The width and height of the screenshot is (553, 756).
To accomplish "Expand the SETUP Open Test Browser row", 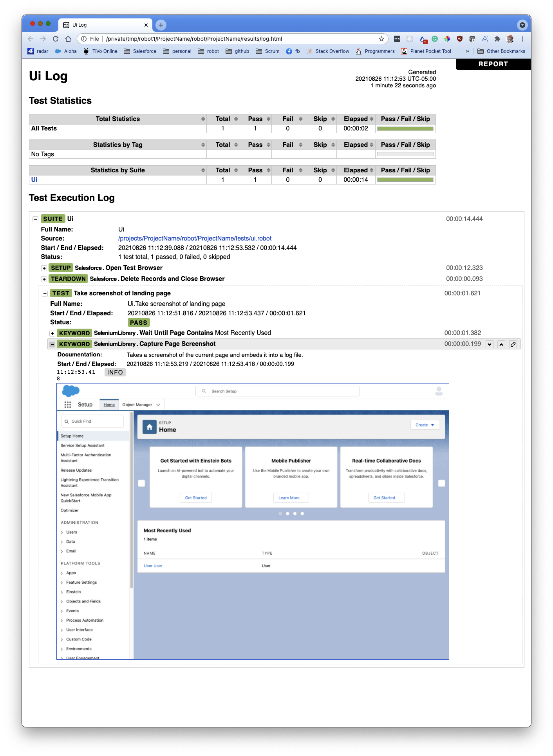I will point(44,268).
